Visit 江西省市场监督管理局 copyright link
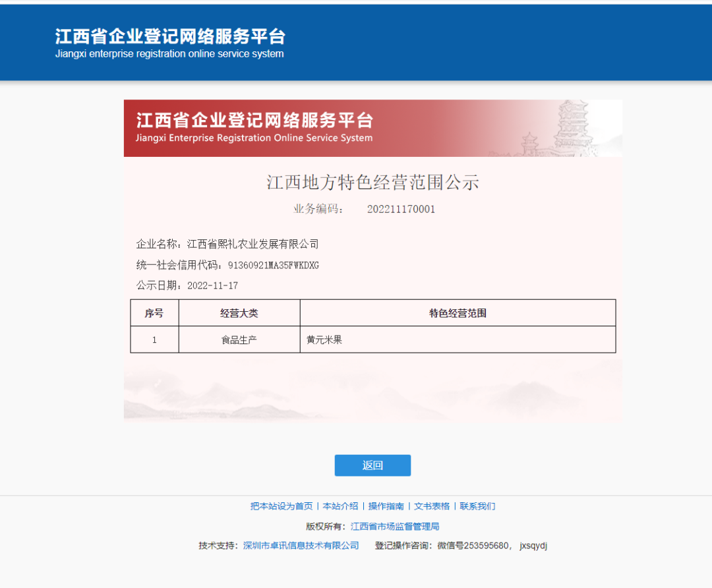The height and width of the screenshot is (588, 712). (395, 527)
